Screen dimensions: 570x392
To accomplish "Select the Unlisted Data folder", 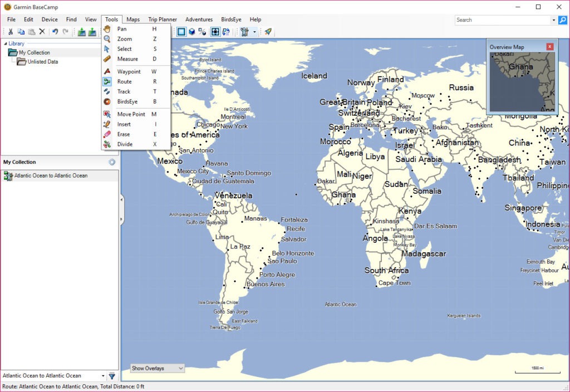I will coord(37,62).
